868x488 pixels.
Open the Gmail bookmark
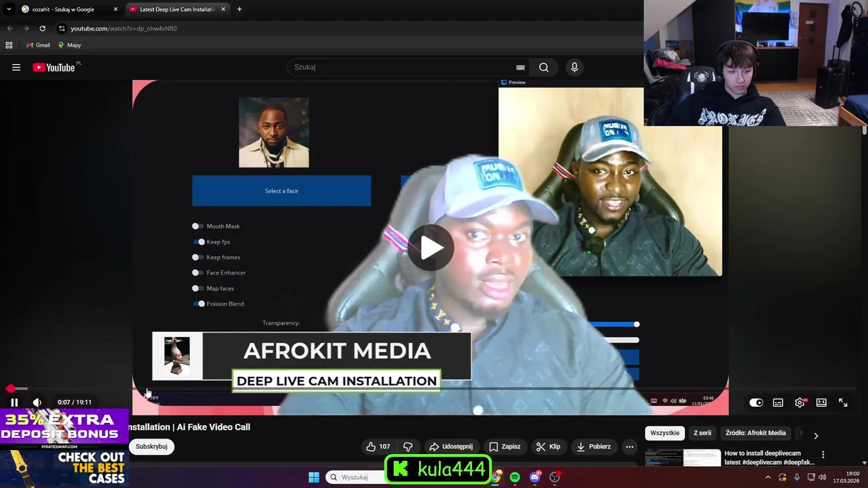(x=38, y=45)
